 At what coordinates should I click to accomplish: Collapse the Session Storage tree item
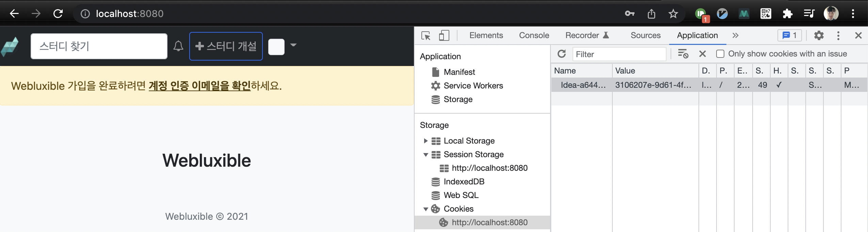tap(425, 154)
